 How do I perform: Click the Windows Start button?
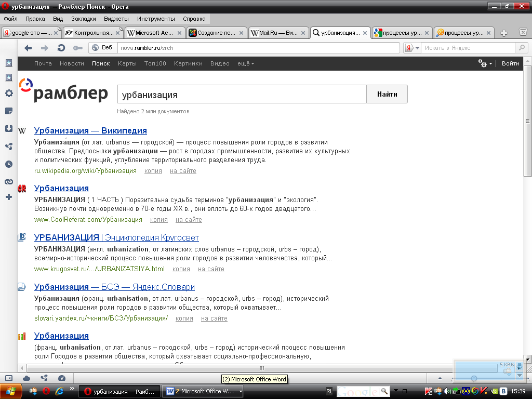(x=11, y=392)
